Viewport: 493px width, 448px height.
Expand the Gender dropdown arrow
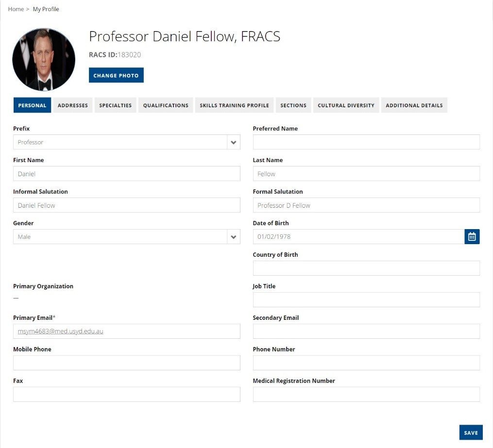[x=234, y=237]
